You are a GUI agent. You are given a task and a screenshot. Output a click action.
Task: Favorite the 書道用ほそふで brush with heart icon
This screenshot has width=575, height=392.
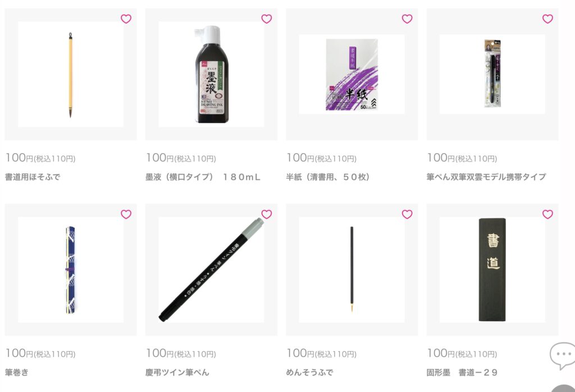126,19
